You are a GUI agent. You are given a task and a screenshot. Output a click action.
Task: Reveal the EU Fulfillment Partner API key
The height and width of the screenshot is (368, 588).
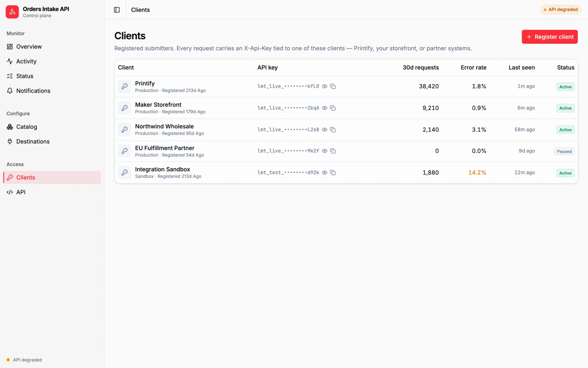tap(324, 151)
